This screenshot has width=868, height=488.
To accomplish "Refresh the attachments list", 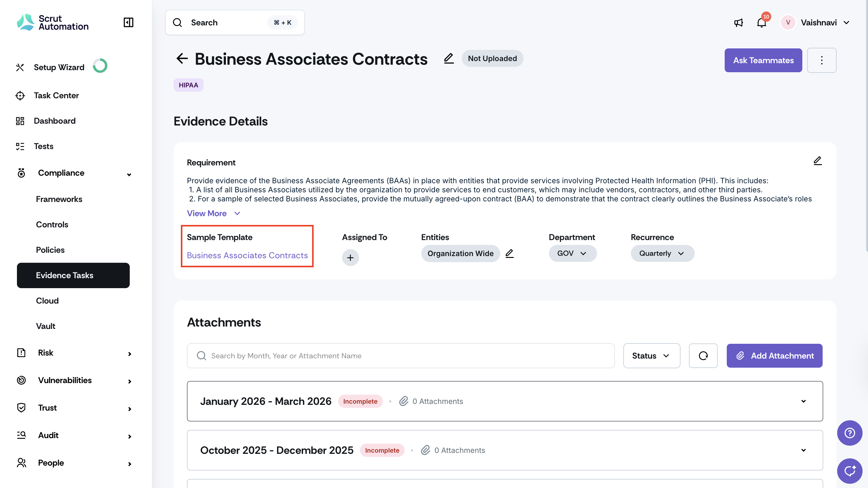I will (703, 356).
